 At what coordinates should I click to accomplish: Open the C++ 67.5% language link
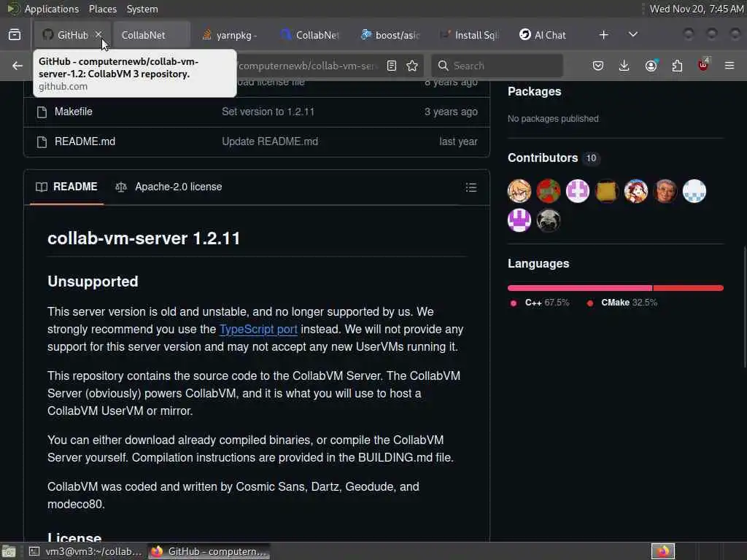click(540, 303)
